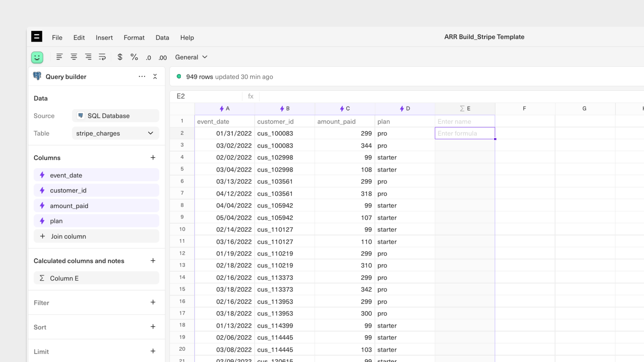
Task: Open the Data menu
Action: [x=162, y=38]
